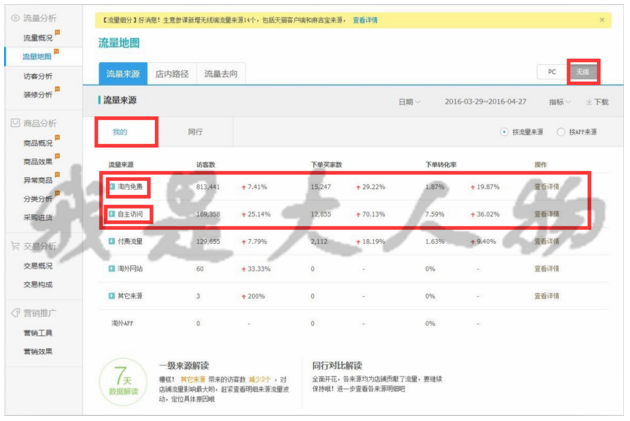Expand the 淘内免费 source row

(112, 186)
